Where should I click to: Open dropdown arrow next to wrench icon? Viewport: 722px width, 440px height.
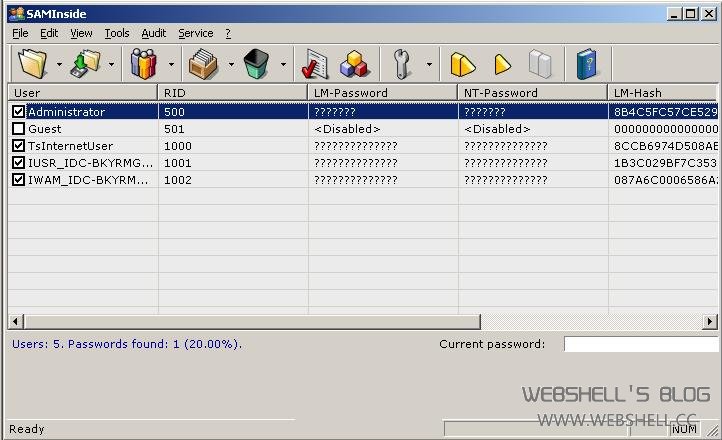pos(429,64)
